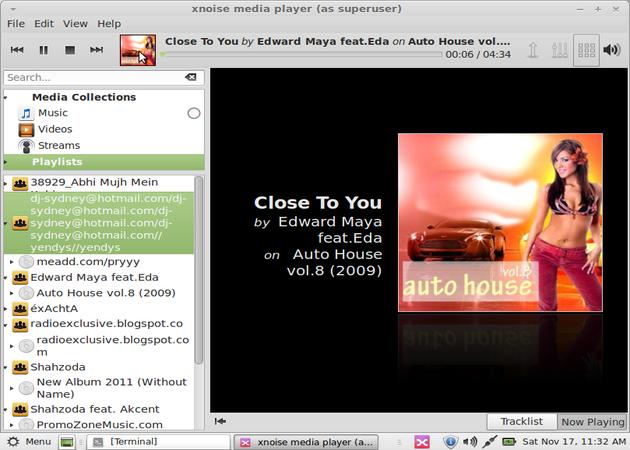
Task: Click the upward arrow toolbar icon
Action: point(533,50)
